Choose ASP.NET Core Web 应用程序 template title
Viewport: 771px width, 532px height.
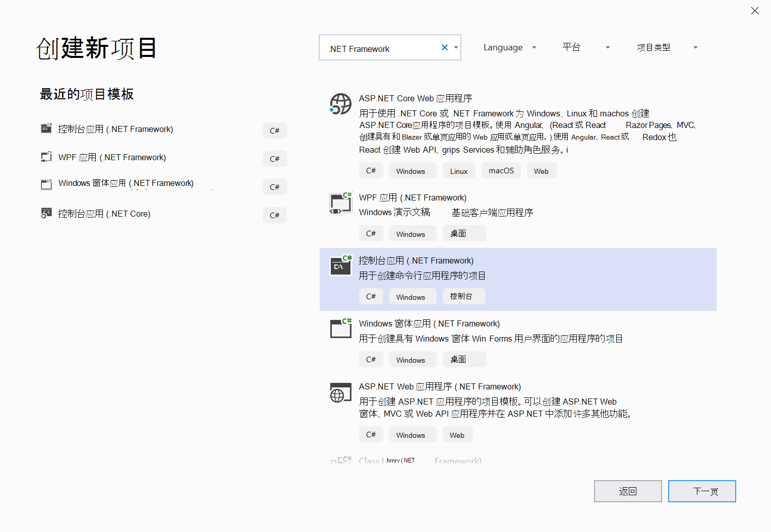416,98
